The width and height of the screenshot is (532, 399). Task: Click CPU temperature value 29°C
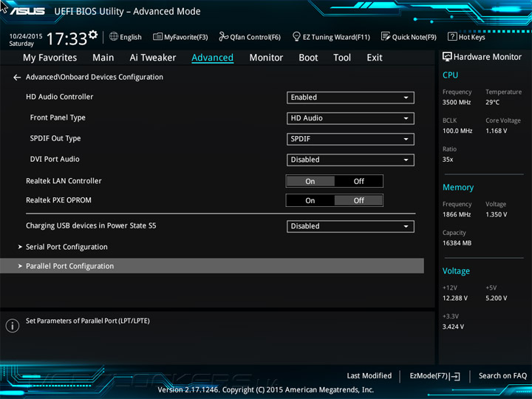pos(492,102)
